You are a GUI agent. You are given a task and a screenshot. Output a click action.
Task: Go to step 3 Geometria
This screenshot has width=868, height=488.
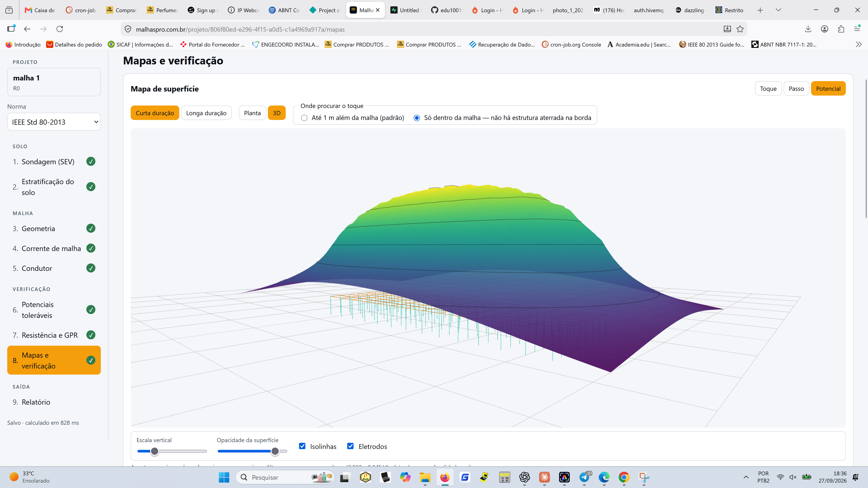(x=54, y=228)
